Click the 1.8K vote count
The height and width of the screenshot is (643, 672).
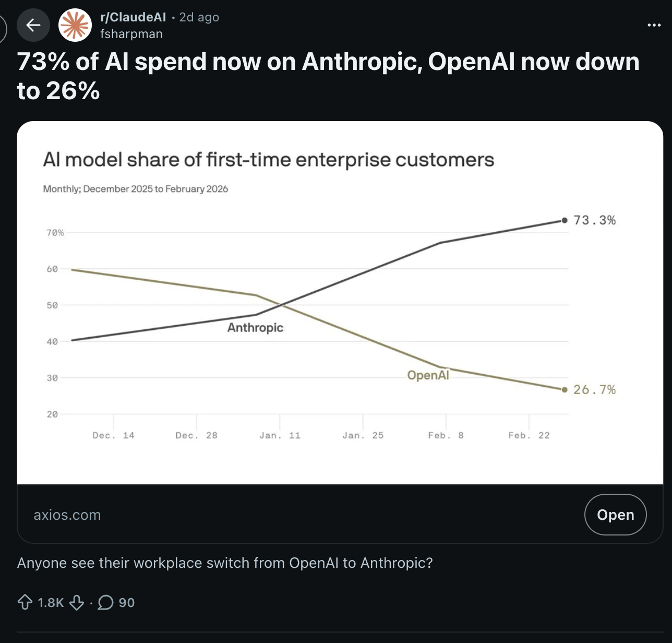pyautogui.click(x=51, y=603)
